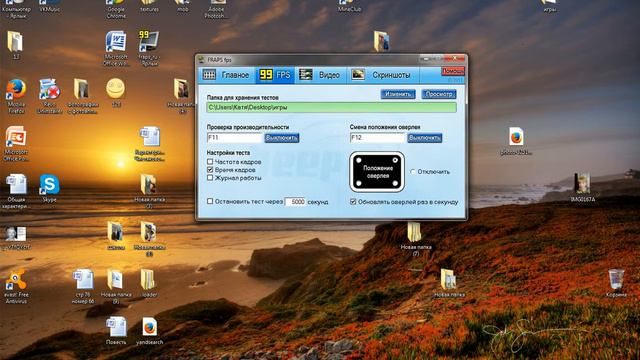Screen dimensions: 640x360
Task: Set overlay position to bottom-left corner
Action: tap(359, 184)
